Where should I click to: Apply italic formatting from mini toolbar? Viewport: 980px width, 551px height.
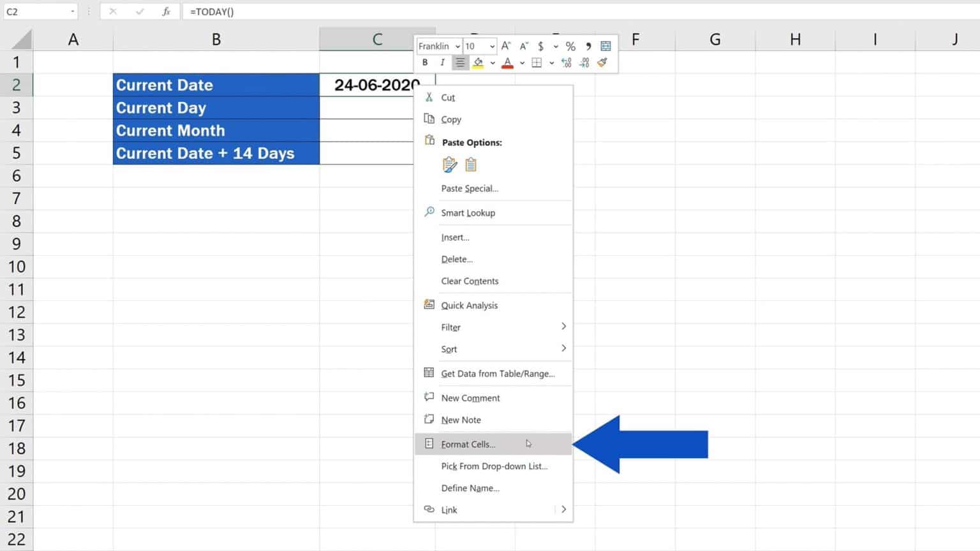(x=442, y=62)
